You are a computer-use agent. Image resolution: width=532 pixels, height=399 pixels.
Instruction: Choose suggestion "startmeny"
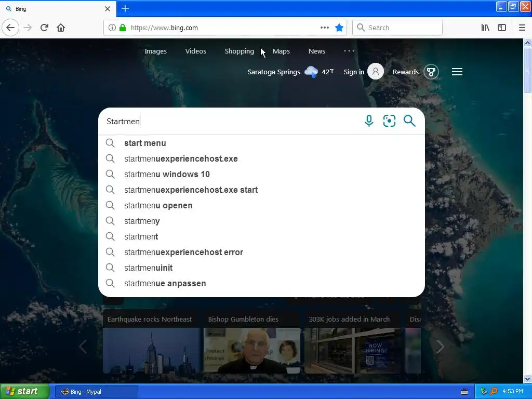point(261,221)
